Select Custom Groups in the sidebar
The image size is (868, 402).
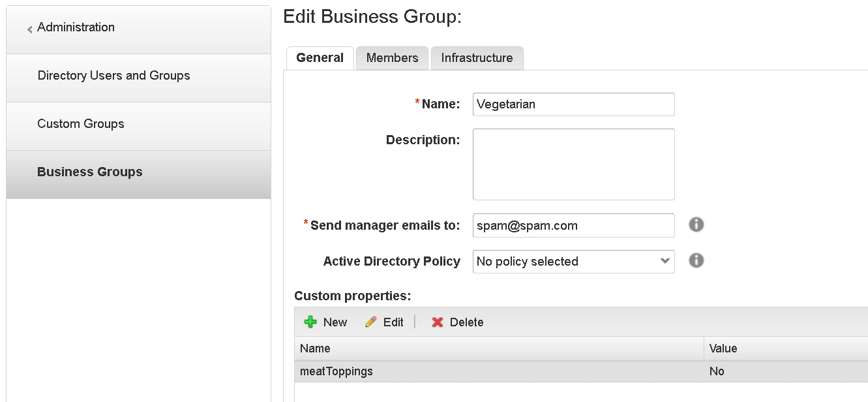tap(80, 123)
